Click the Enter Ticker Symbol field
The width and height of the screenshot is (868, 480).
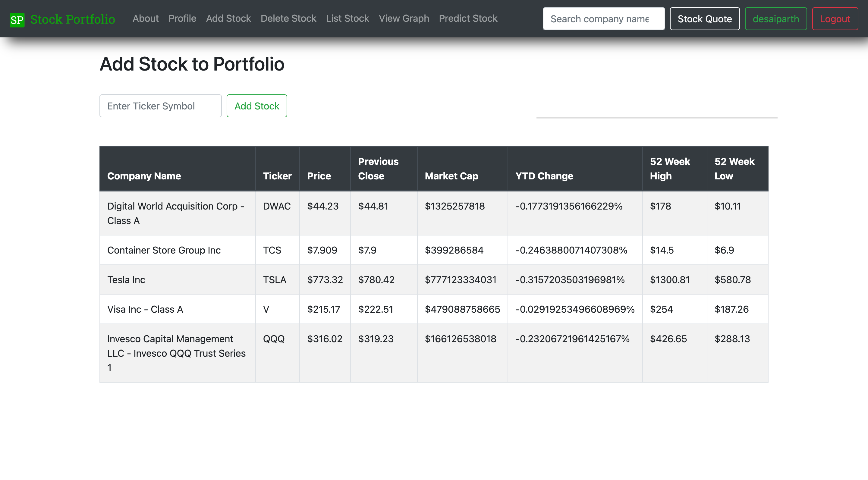click(160, 106)
